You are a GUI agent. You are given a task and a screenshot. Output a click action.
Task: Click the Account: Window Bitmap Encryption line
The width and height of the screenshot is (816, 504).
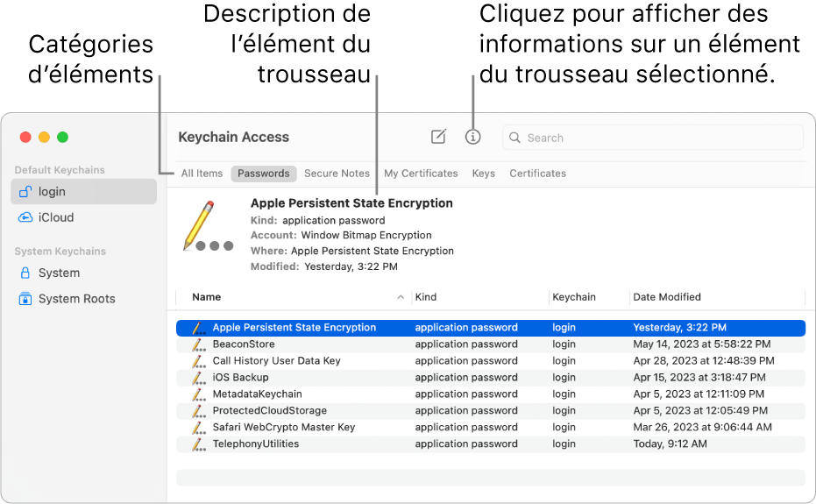point(342,235)
